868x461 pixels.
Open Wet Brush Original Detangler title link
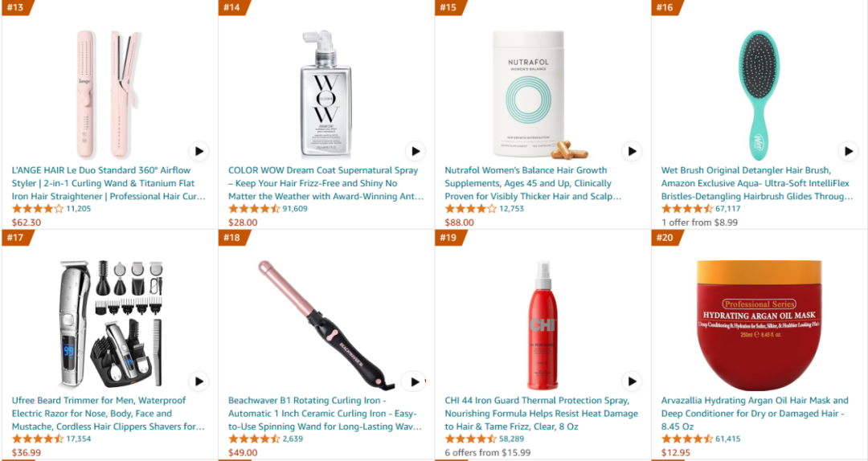click(757, 183)
